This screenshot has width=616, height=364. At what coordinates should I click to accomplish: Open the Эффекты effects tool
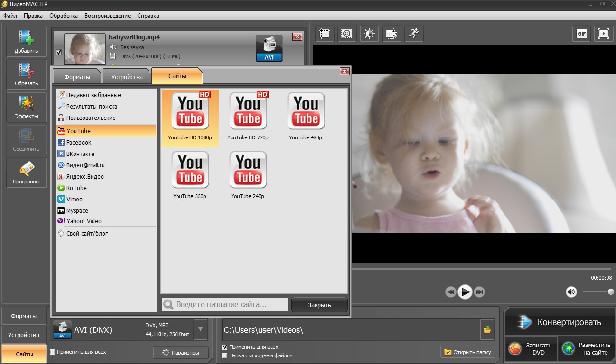pyautogui.click(x=27, y=108)
